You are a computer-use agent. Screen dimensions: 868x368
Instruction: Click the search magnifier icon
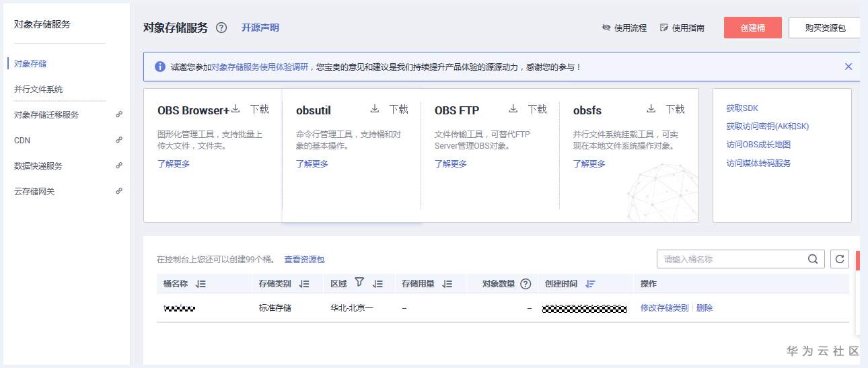(813, 259)
